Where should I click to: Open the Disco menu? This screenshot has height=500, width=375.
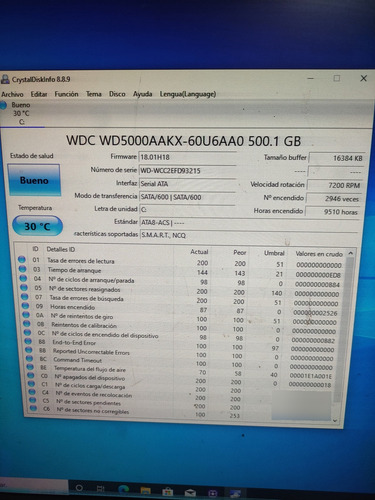pyautogui.click(x=117, y=94)
